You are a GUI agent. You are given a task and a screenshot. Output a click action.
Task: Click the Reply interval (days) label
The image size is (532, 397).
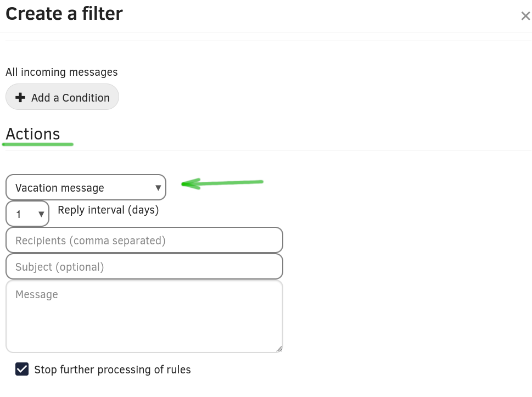108,210
